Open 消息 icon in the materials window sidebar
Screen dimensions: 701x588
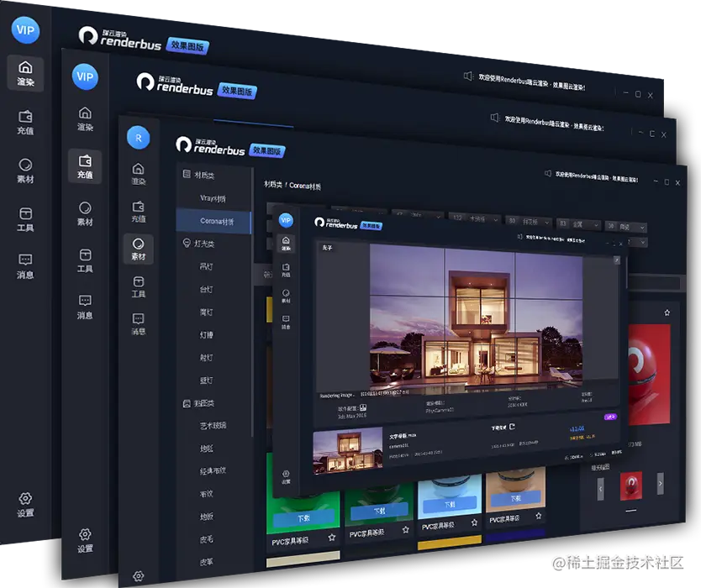click(x=138, y=324)
